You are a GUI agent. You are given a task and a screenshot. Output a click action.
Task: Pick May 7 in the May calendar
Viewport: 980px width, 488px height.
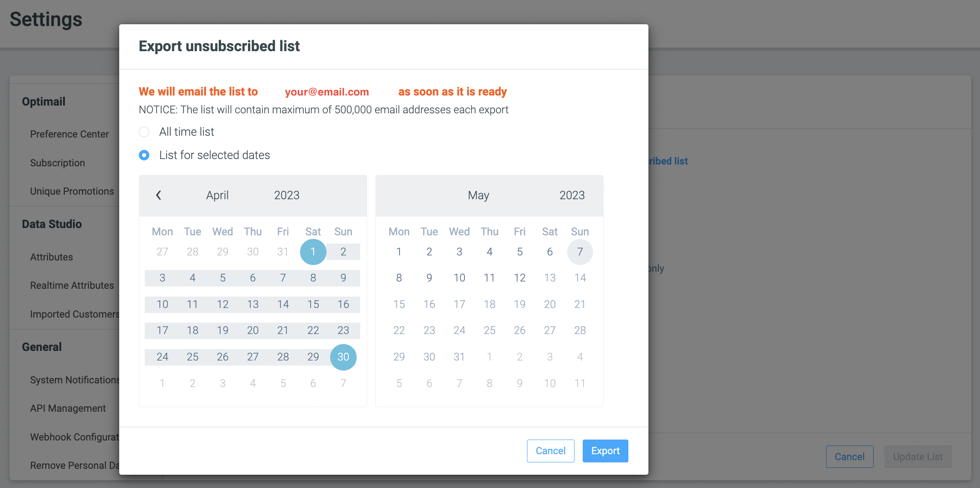pos(580,252)
